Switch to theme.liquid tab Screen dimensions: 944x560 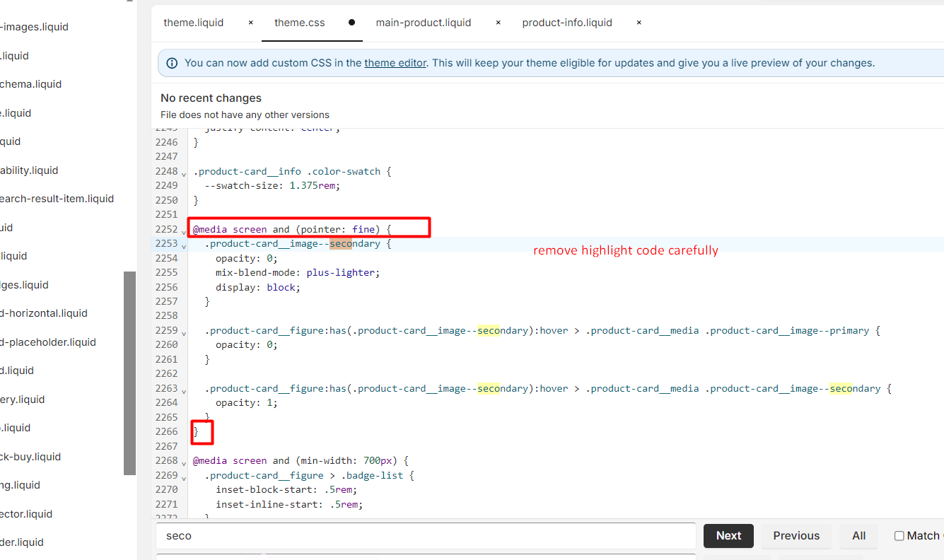pyautogui.click(x=193, y=23)
